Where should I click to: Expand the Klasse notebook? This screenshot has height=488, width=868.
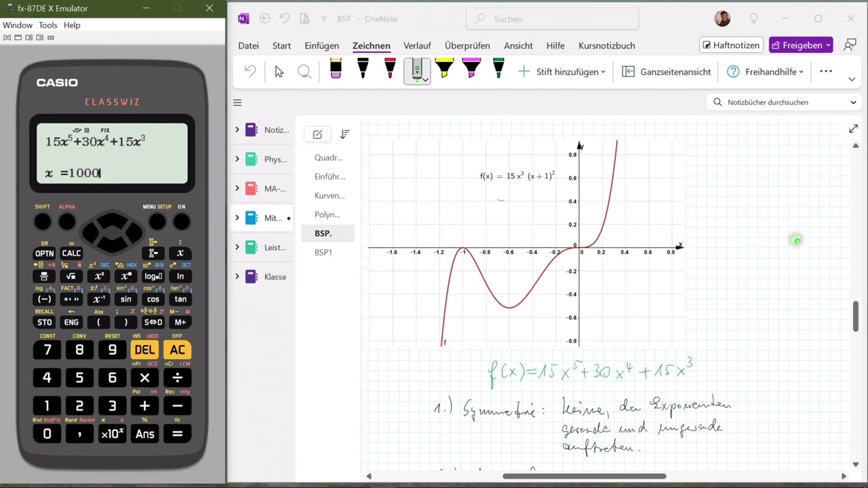click(237, 277)
